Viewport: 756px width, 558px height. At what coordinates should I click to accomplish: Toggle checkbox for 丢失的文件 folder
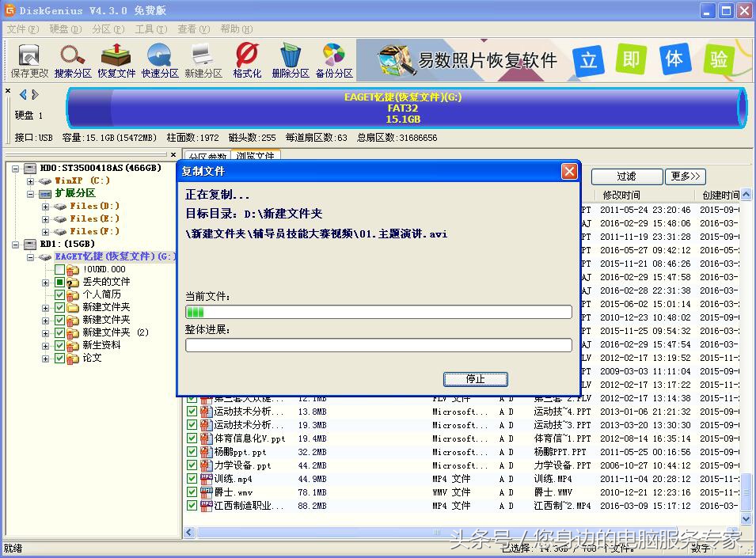point(60,282)
